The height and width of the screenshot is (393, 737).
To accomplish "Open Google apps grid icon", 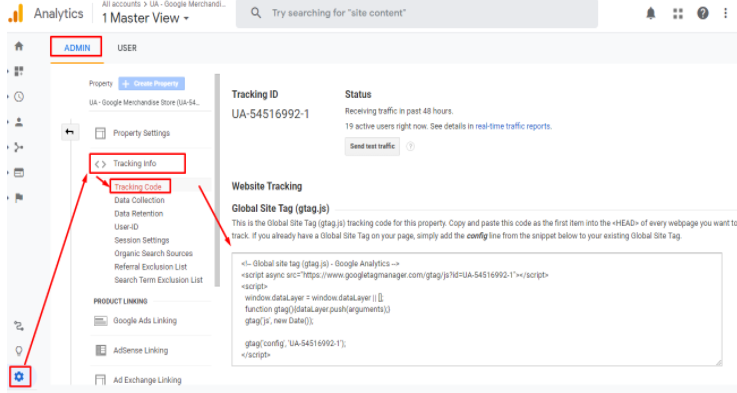I will coord(677,14).
